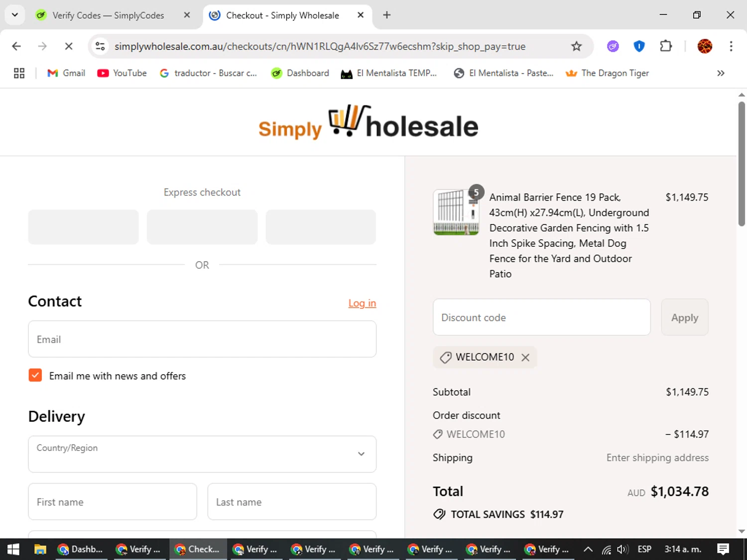The width and height of the screenshot is (747, 560).
Task: Click the browser back arrow
Action: click(x=16, y=46)
